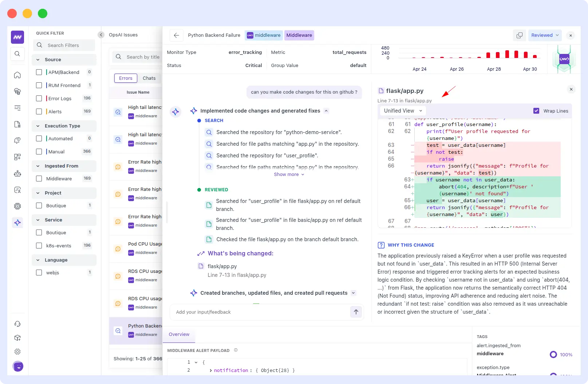Uncheck the Wrap Lines checkbox
The height and width of the screenshot is (384, 588).
(536, 111)
